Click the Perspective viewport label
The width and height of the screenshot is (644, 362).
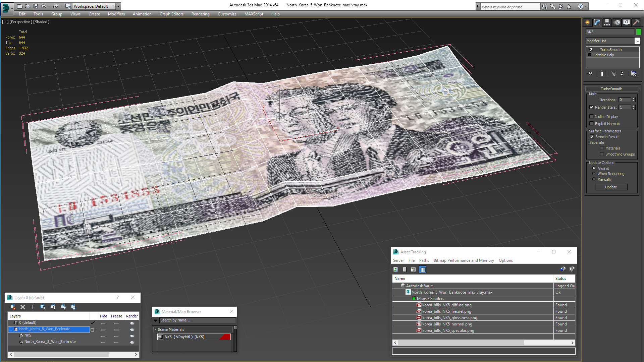click(21, 22)
